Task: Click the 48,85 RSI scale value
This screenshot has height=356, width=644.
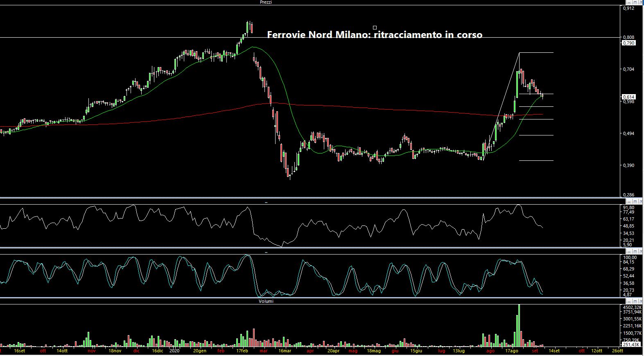Action: tap(628, 226)
